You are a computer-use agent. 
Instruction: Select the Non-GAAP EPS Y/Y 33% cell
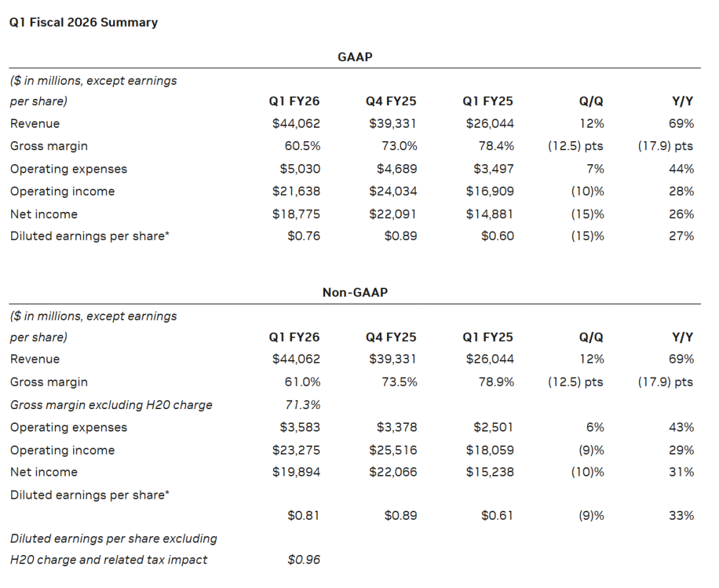[681, 516]
